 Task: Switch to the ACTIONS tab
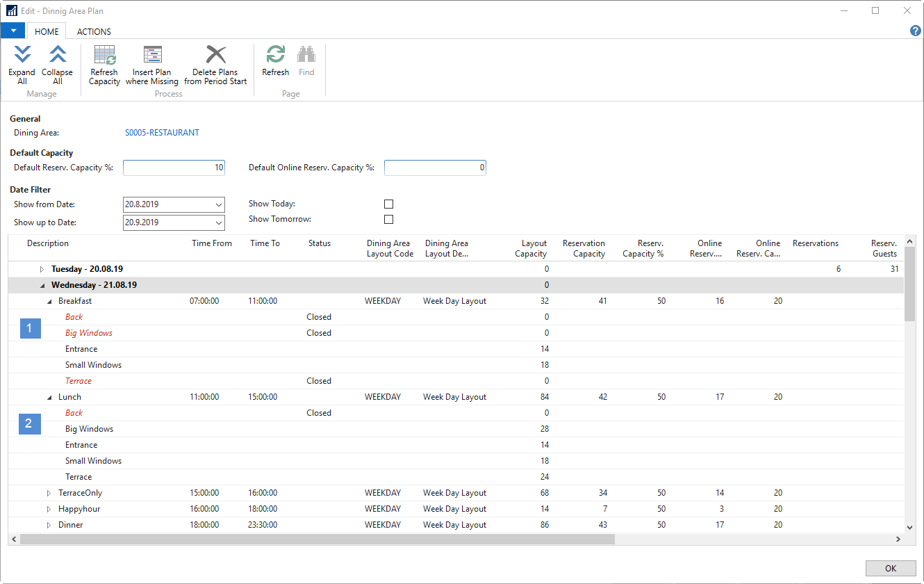coord(94,31)
